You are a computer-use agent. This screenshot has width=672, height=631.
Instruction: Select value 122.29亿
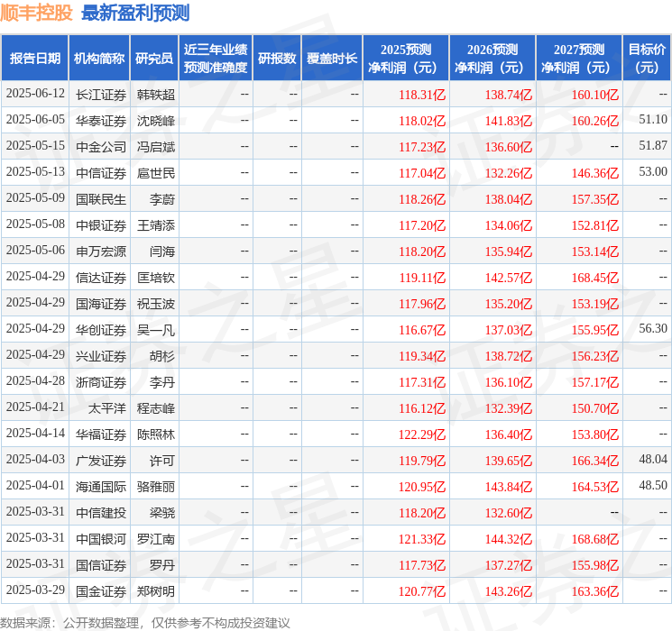422,434
